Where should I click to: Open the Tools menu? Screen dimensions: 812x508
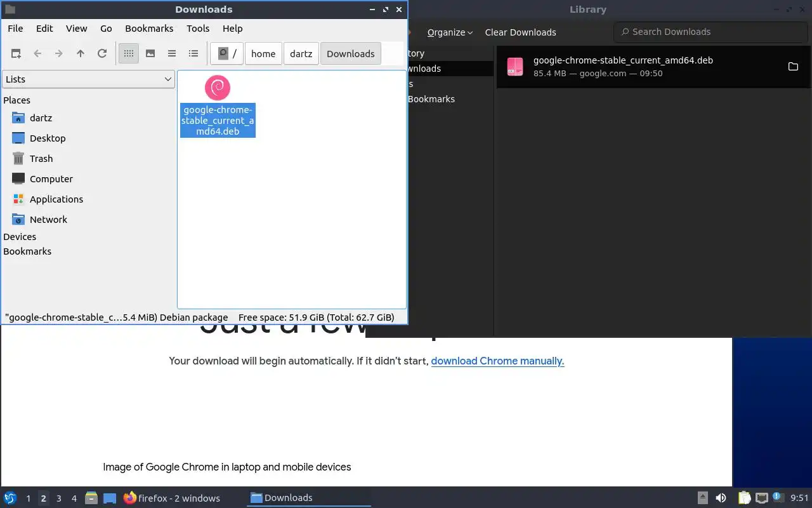point(198,29)
